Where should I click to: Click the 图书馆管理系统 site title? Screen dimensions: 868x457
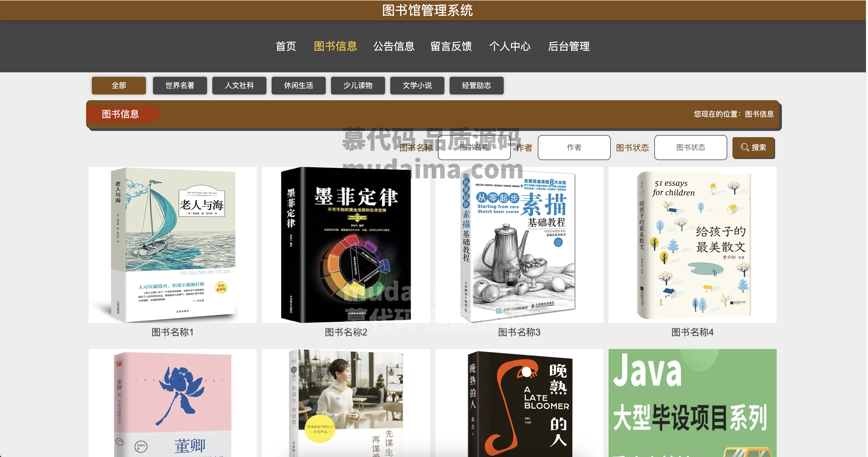pyautogui.click(x=427, y=10)
